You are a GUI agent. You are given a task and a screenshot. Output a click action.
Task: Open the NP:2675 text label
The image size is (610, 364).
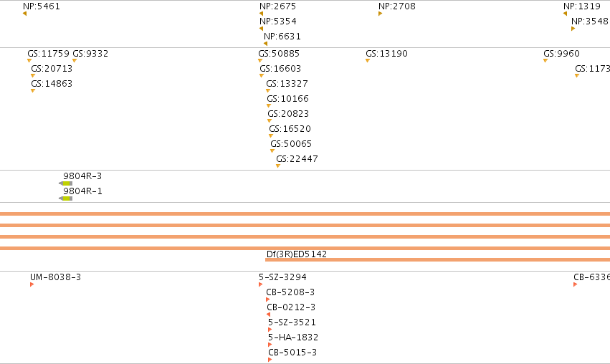(x=278, y=6)
